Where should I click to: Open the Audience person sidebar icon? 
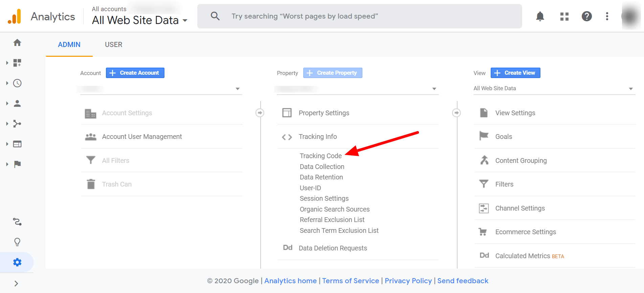coord(17,103)
